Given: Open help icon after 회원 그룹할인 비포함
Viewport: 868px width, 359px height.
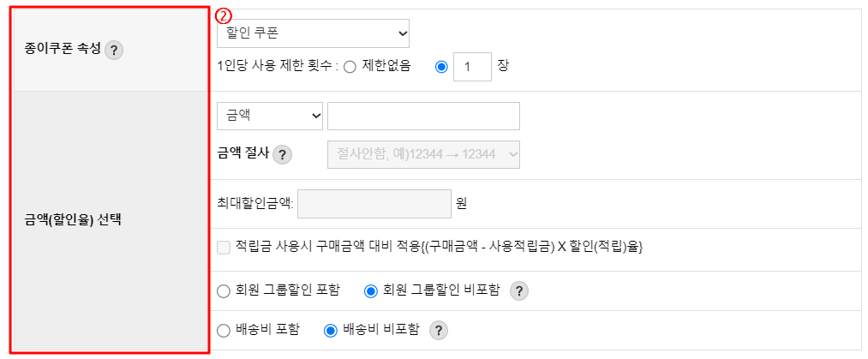Looking at the screenshot, I should point(518,291).
